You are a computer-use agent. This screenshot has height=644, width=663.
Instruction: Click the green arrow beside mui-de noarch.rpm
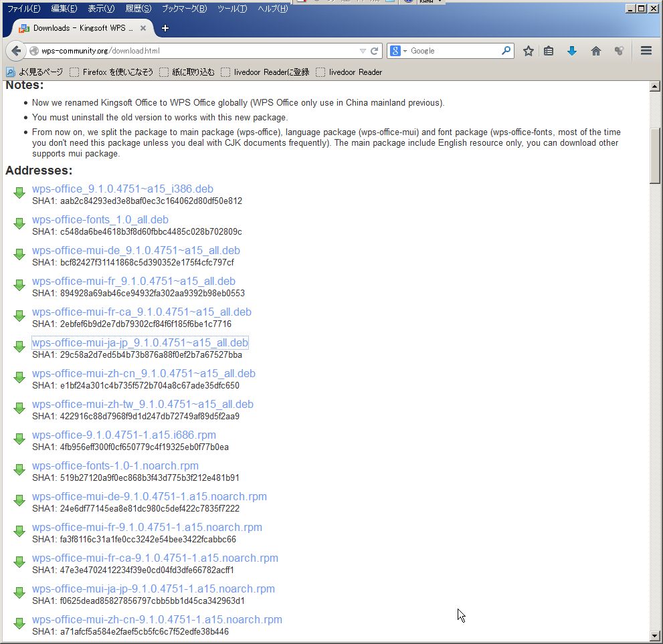tap(19, 501)
